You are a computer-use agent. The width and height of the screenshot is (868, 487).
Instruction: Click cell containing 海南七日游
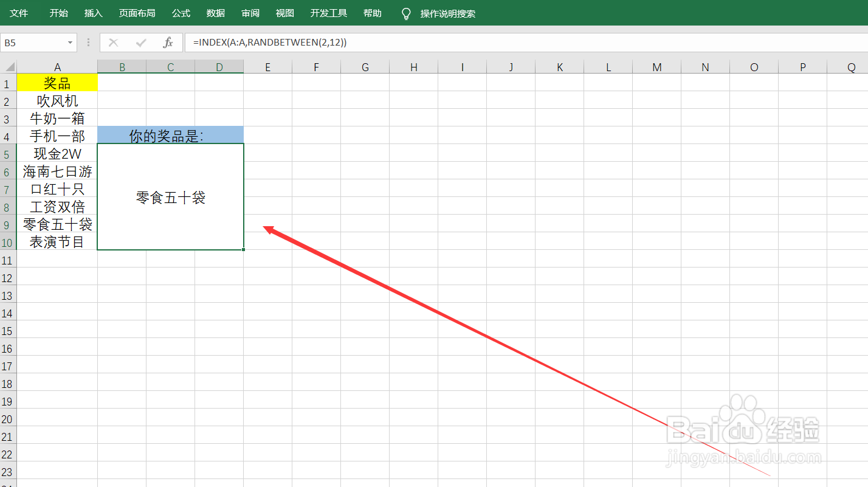57,171
